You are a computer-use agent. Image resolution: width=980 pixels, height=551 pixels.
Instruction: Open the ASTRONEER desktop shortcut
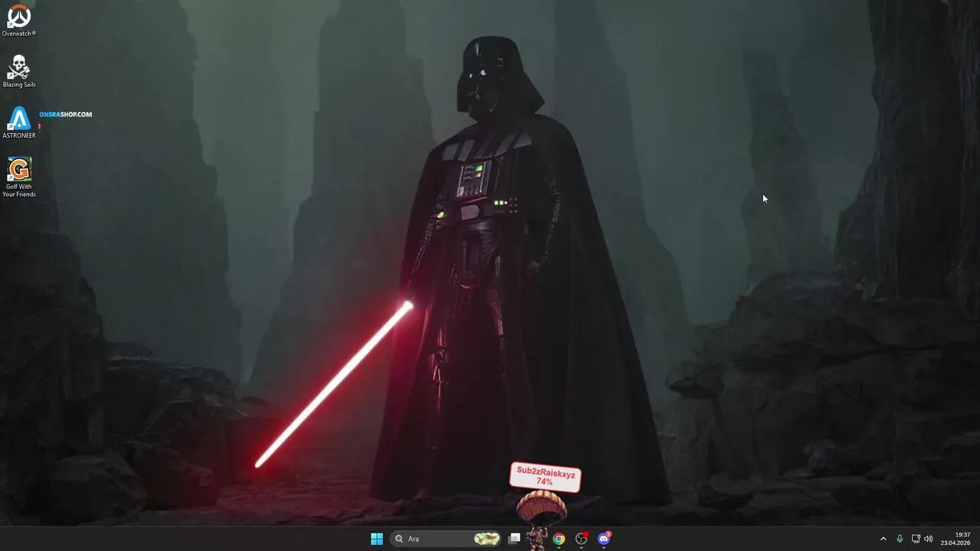(19, 122)
